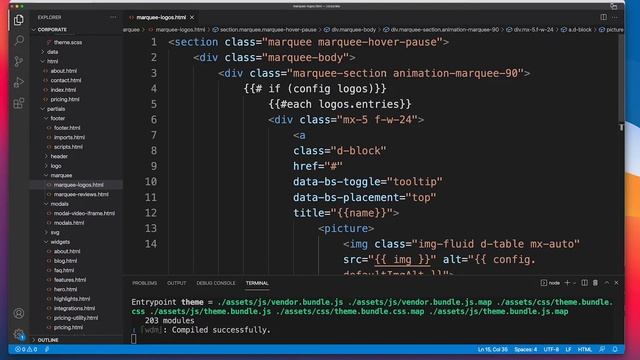Change cursor position Ln 15 in status bar
The image size is (640, 360).
pos(493,349)
